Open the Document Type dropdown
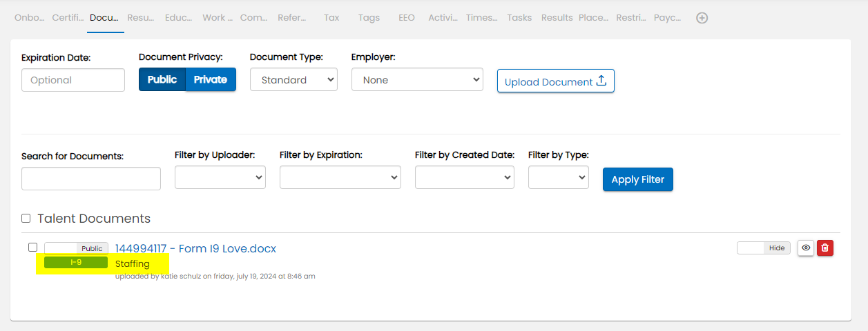 (293, 80)
